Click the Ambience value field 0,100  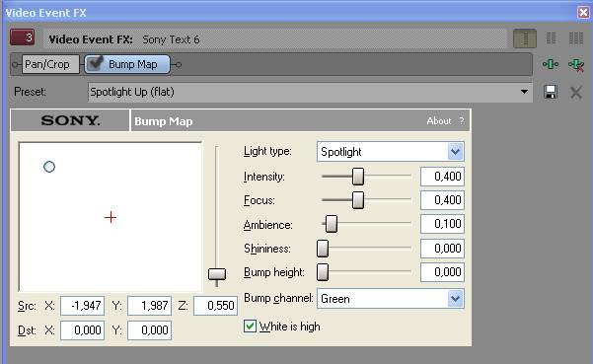[x=442, y=224]
